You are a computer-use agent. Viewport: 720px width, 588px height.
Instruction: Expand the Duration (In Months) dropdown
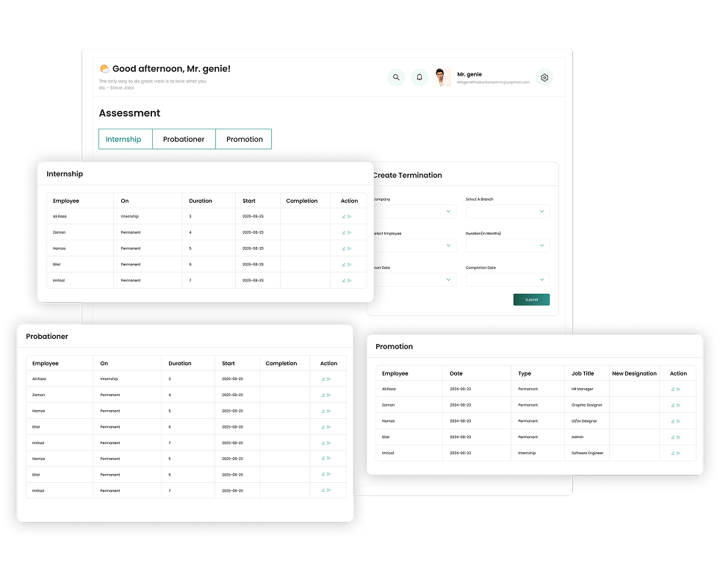[508, 245]
